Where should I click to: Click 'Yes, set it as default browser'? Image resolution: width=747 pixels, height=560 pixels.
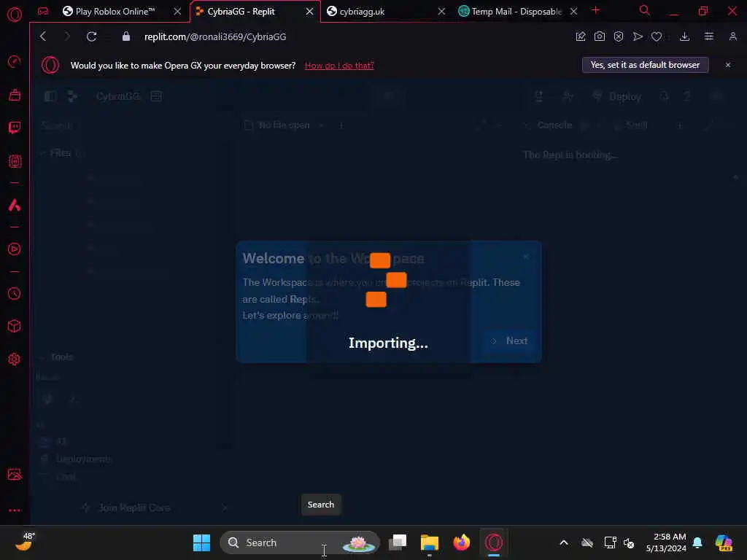[645, 65]
